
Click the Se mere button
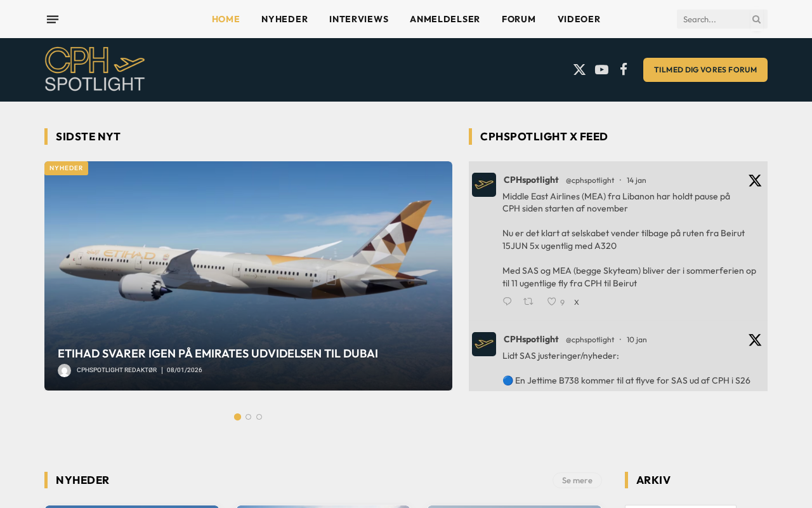pyautogui.click(x=577, y=480)
